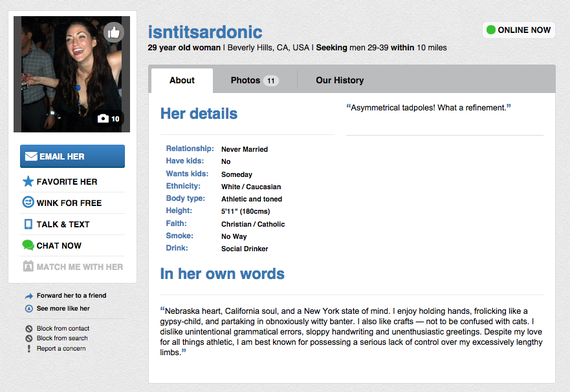Switch to the Photos tab

254,80
